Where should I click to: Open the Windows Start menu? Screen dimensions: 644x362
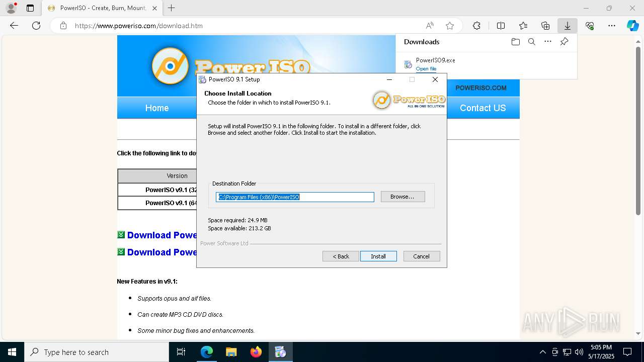[x=12, y=352]
